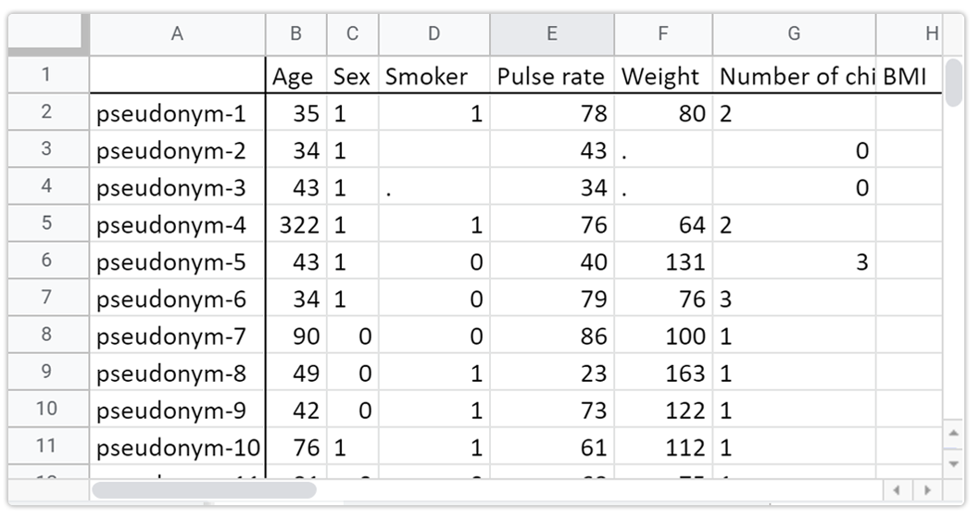This screenshot has height=520, width=980.
Task: Click the Smoker header cell
Action: coord(434,76)
